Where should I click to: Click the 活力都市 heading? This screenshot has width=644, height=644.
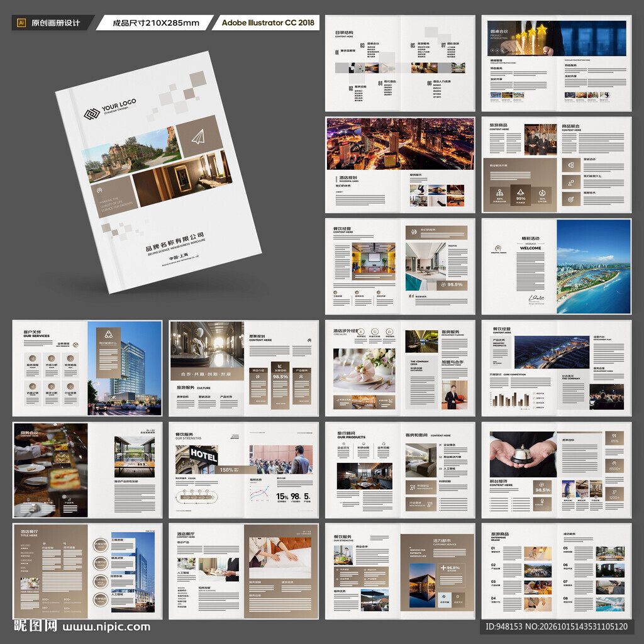(441, 540)
